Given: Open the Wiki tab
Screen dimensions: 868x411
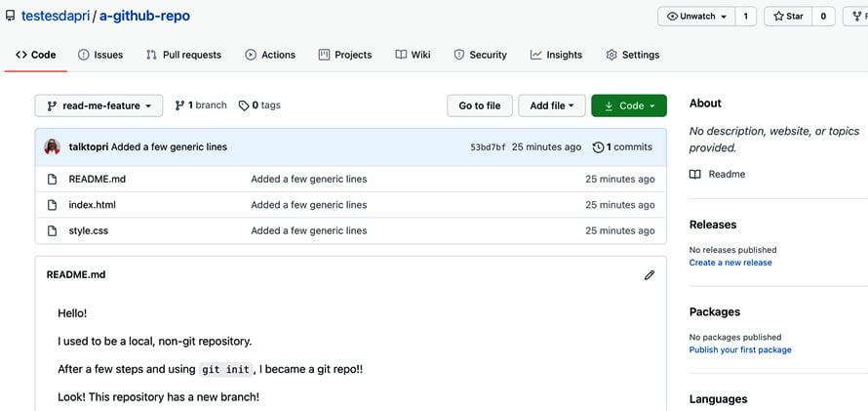Looking at the screenshot, I should pos(413,55).
